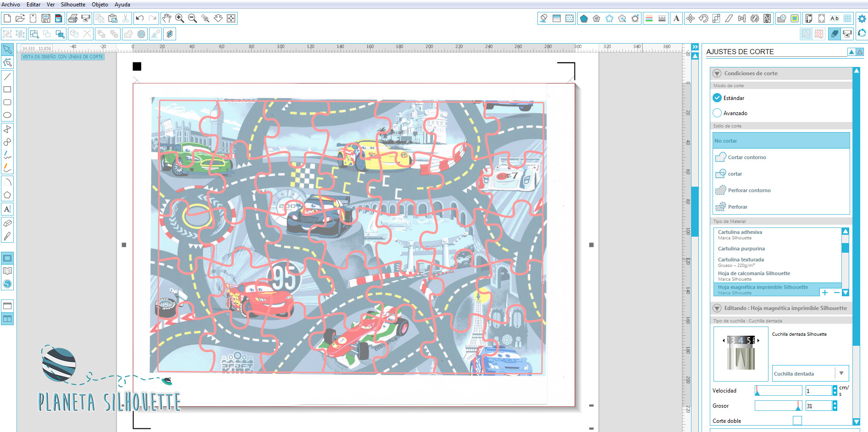Redo the last undone action
The width and height of the screenshot is (868, 432).
pos(153,18)
